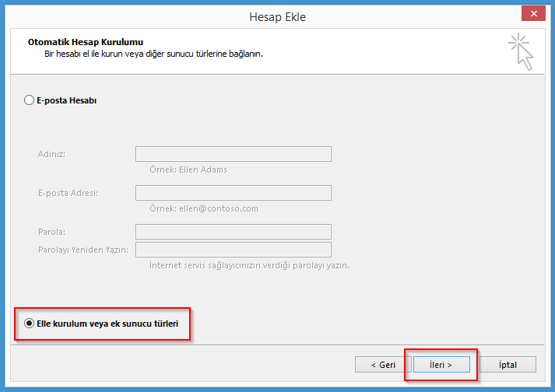
Task: Click the Parola: label
Action: (x=51, y=232)
